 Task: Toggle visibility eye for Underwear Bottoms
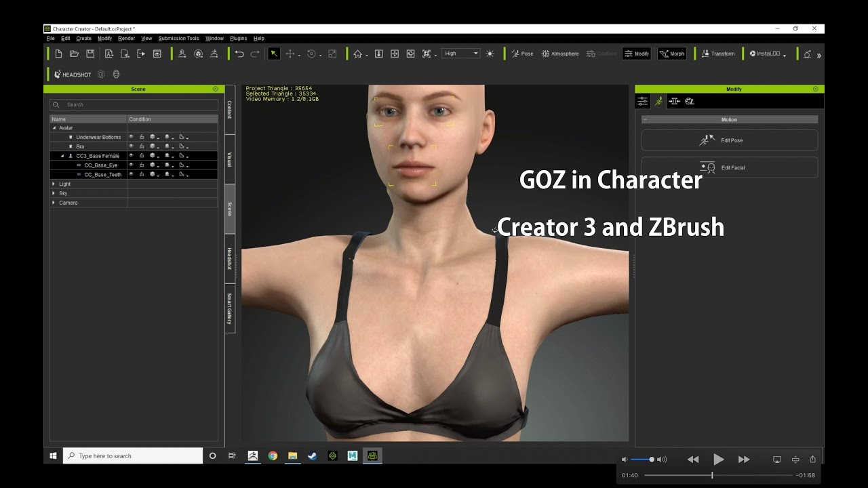click(x=132, y=137)
